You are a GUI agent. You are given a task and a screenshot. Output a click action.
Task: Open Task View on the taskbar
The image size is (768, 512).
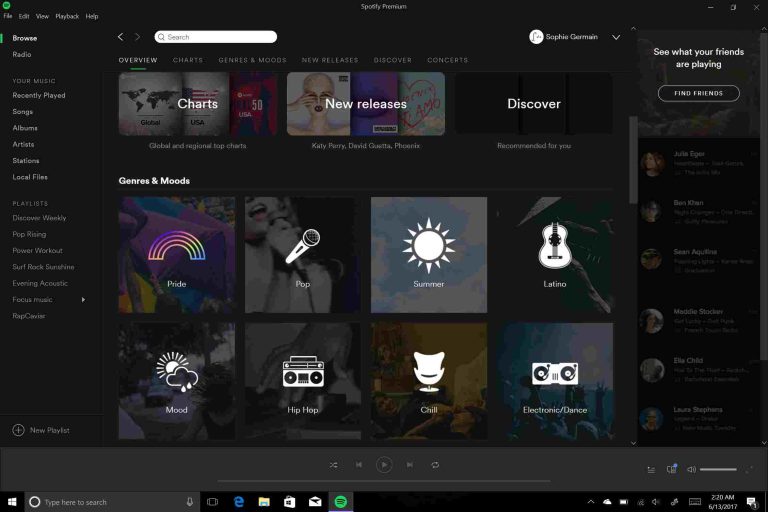pos(212,502)
